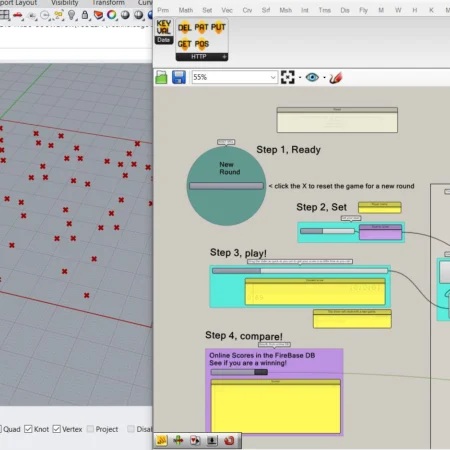Open the Vec component tab
The height and width of the screenshot is (450, 450).
pos(227,10)
